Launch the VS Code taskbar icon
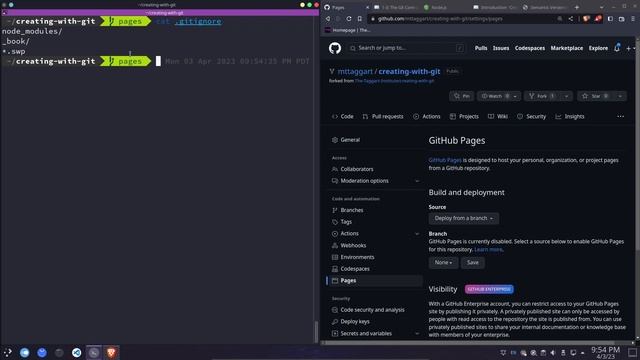The height and width of the screenshot is (360, 640). [x=76, y=353]
